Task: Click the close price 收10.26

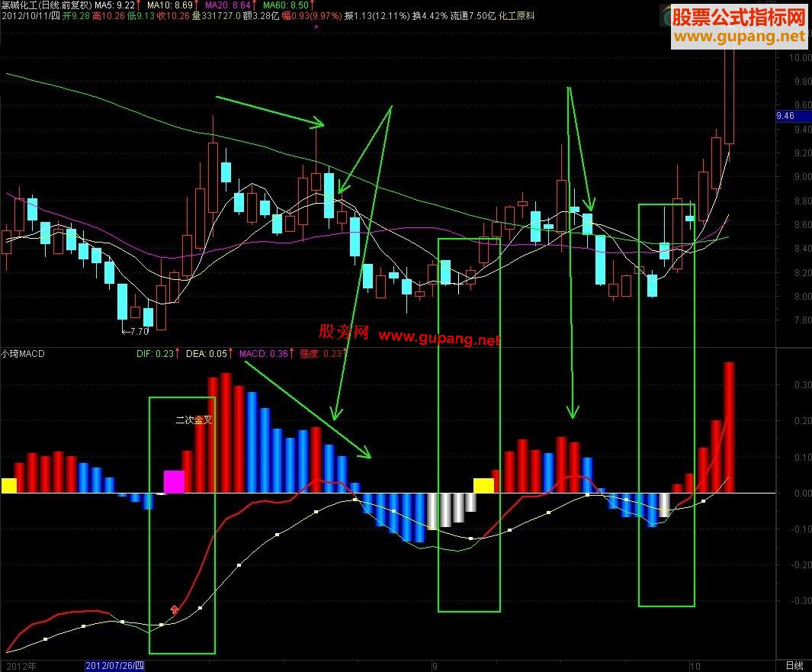Action: coord(174,16)
